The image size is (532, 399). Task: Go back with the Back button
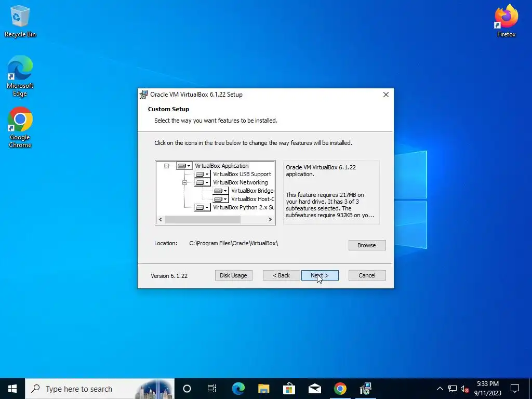[x=281, y=275]
